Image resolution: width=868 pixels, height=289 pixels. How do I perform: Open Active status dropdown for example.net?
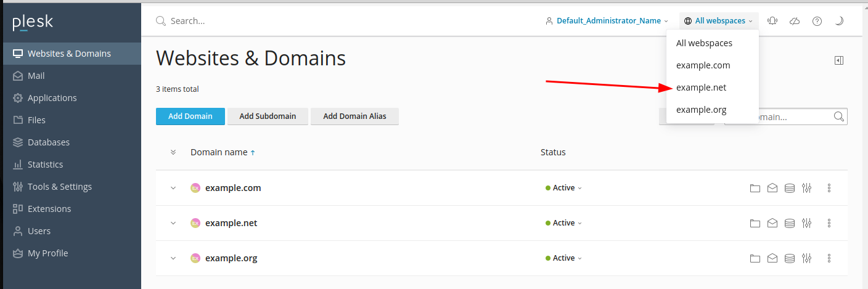pyautogui.click(x=563, y=223)
